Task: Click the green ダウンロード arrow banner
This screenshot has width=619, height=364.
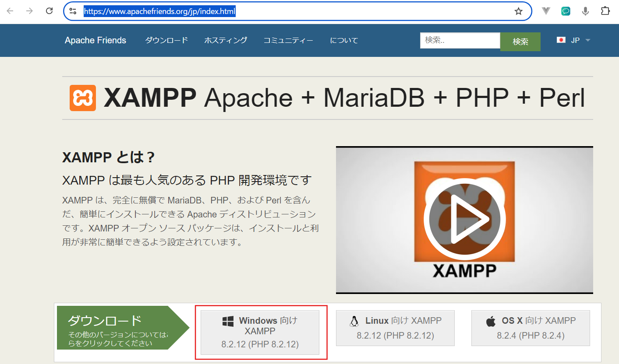Action: [123, 328]
